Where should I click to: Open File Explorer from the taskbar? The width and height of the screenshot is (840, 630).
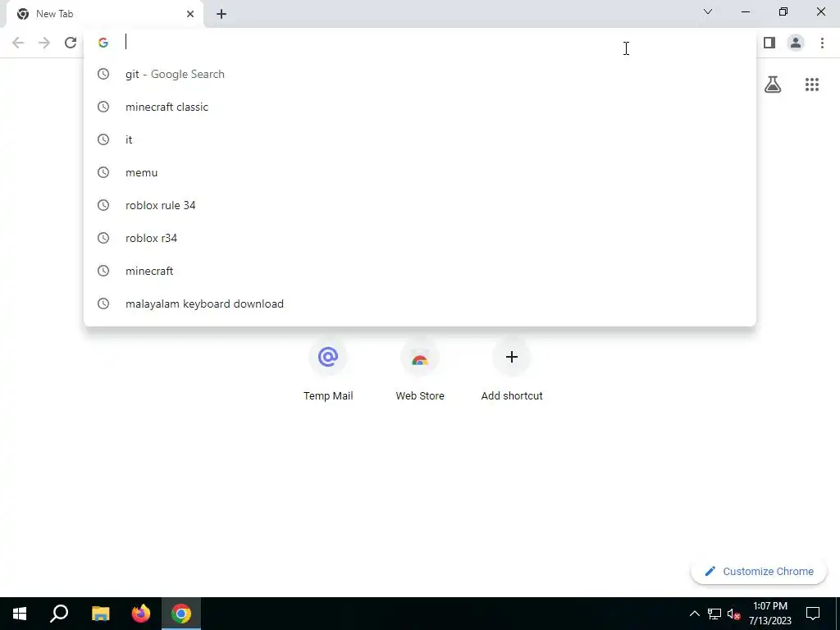click(x=100, y=614)
